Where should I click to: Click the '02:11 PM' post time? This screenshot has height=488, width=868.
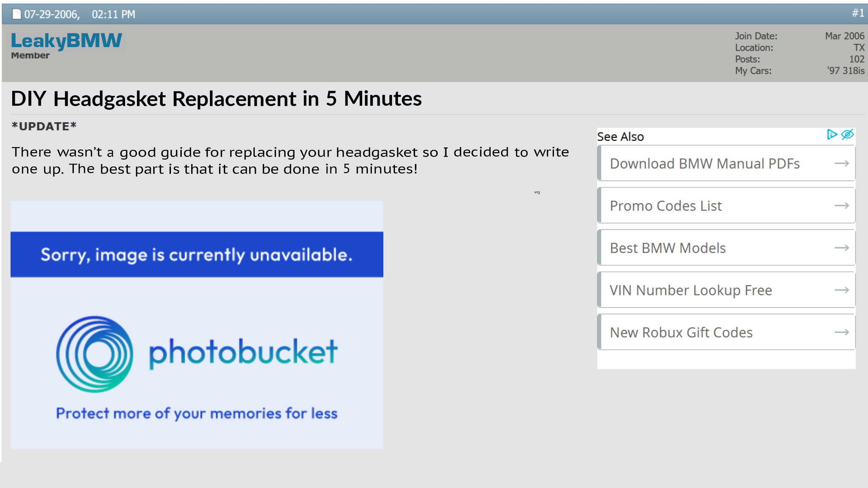pyautogui.click(x=113, y=14)
